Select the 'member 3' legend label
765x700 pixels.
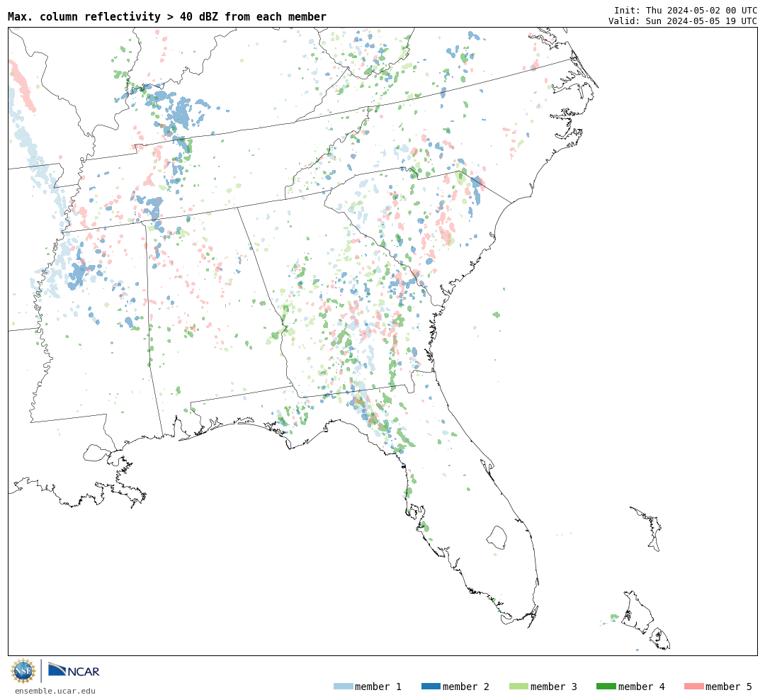(x=554, y=687)
